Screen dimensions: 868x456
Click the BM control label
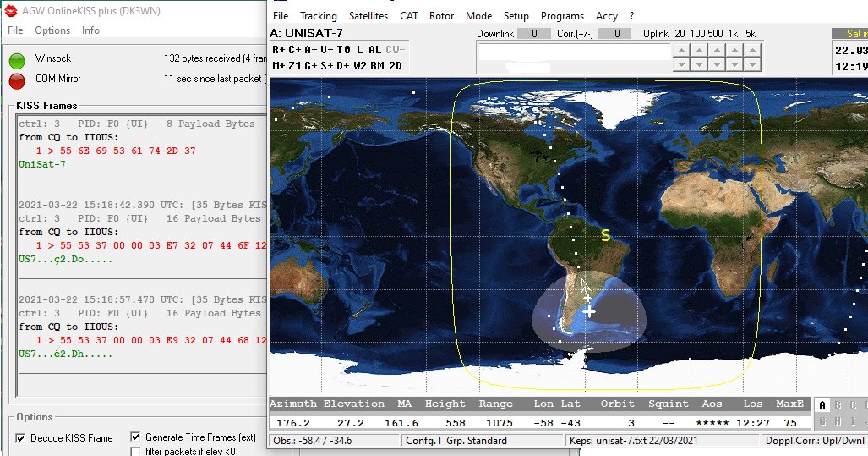[378, 66]
